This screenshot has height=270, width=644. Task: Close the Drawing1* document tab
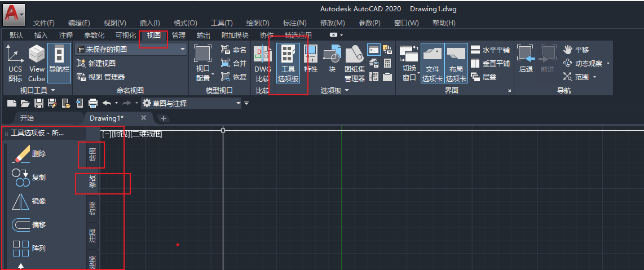tap(144, 118)
